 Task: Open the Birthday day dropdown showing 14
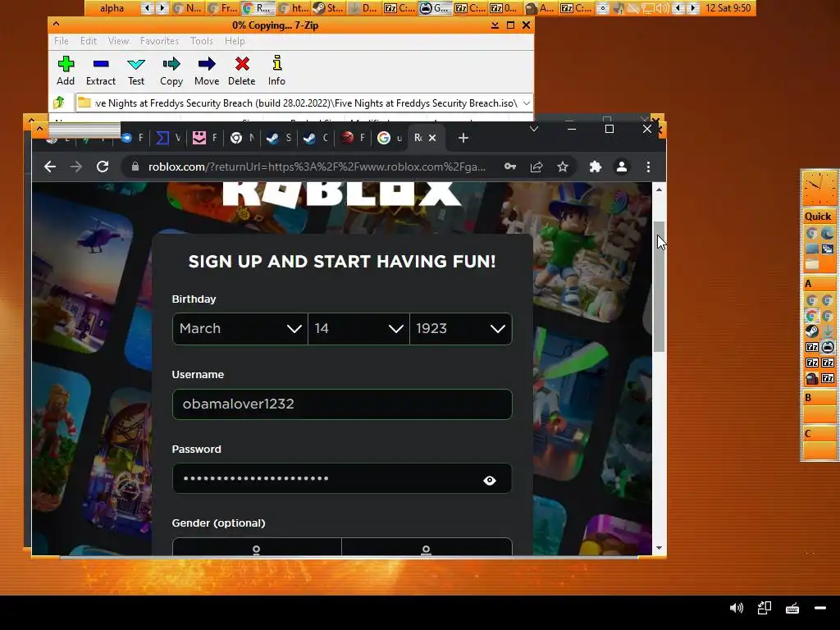pyautogui.click(x=358, y=328)
